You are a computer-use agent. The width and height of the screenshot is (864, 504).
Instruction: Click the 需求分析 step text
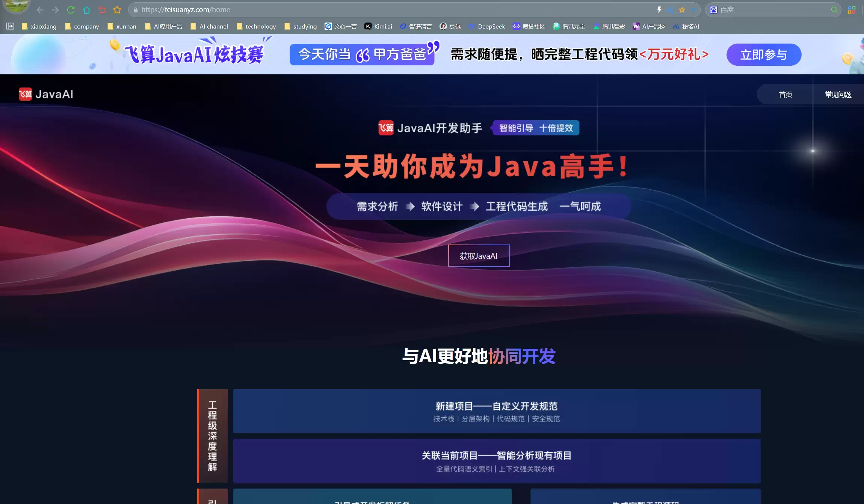tap(377, 206)
